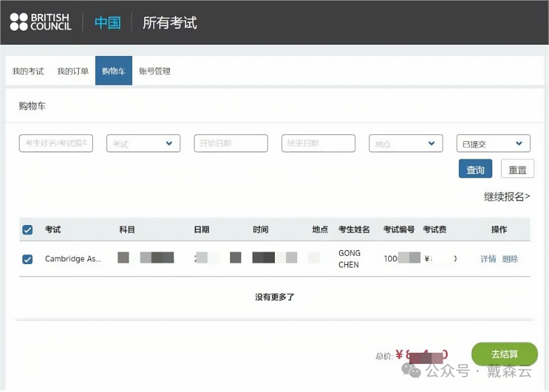The width and height of the screenshot is (549, 392).
Task: Click the 购物车 section heading
Action: coord(32,106)
